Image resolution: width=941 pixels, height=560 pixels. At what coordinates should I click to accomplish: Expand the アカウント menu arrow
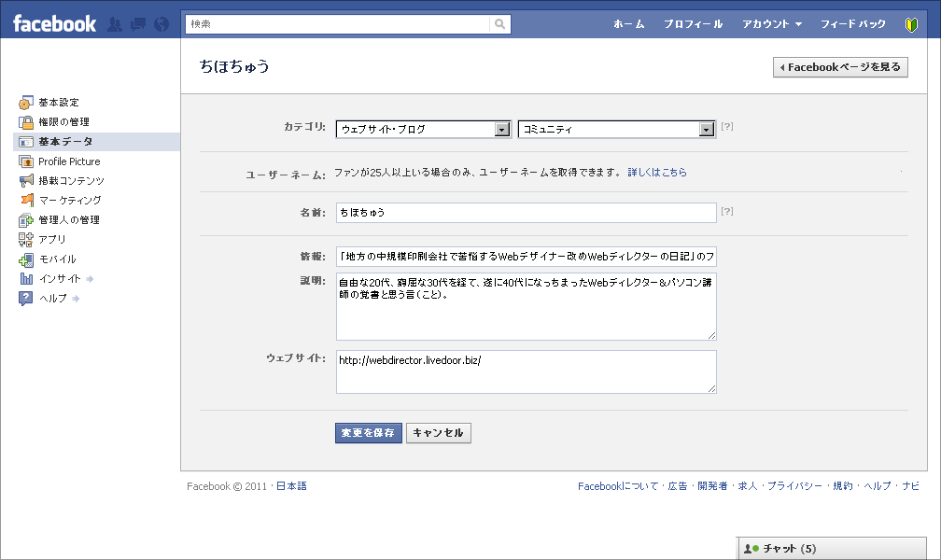pos(798,24)
